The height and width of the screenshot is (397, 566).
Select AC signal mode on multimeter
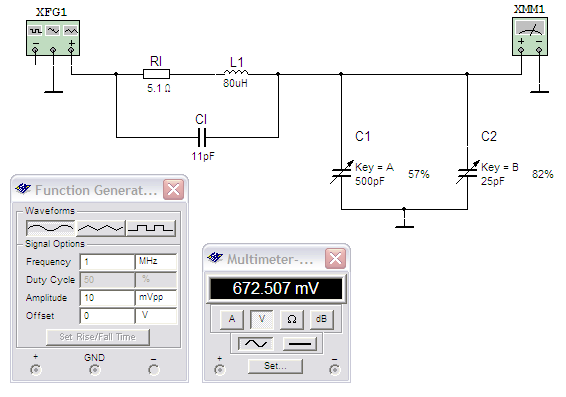tap(256, 344)
